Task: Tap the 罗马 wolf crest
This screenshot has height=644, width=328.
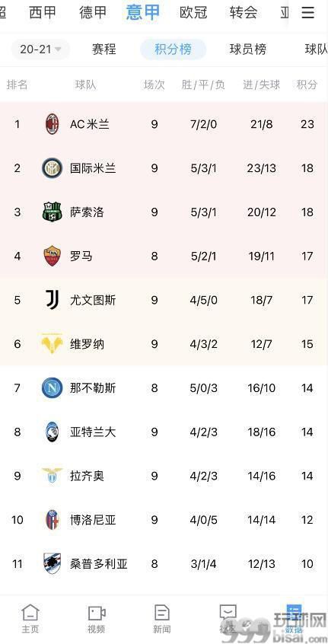Action: point(53,256)
